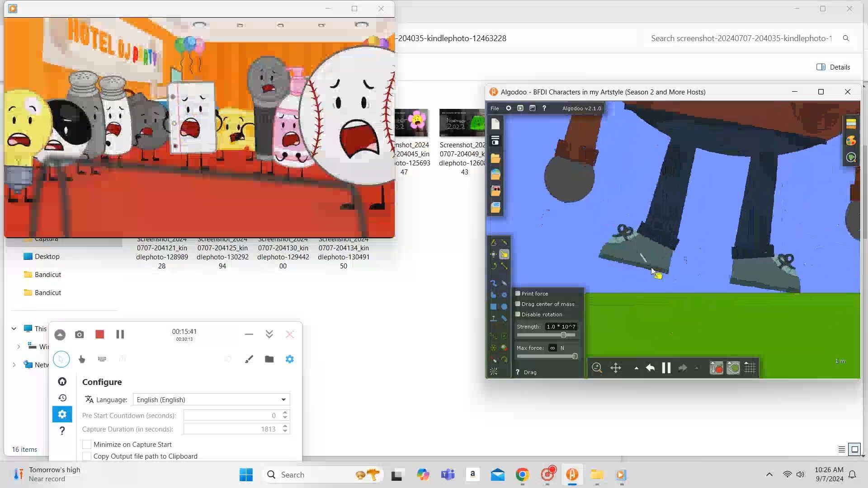Select thumbnail view toggle in Explorer
Viewport: 868px width, 488px height.
(854, 449)
